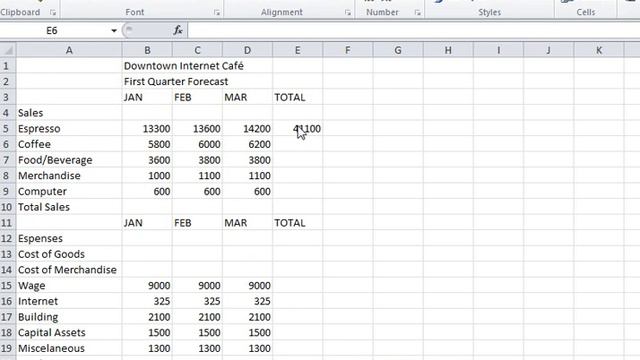Click the 'Food/Beverage' label cell

pyautogui.click(x=69, y=160)
